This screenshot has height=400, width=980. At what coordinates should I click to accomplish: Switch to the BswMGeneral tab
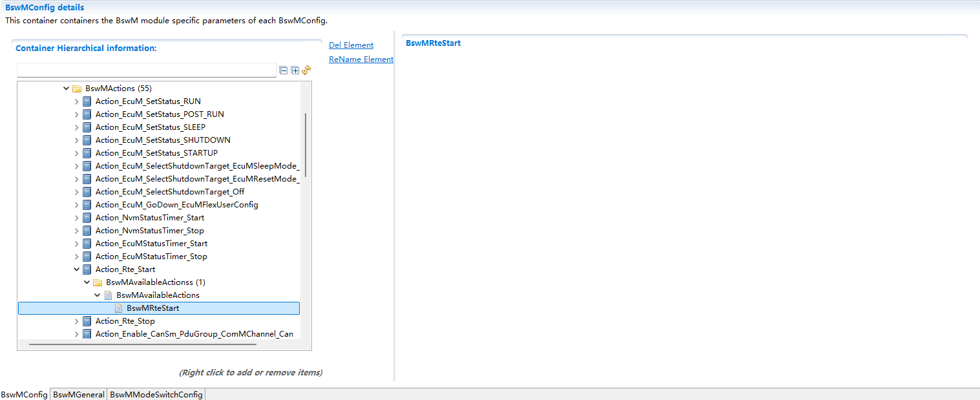[x=79, y=394]
